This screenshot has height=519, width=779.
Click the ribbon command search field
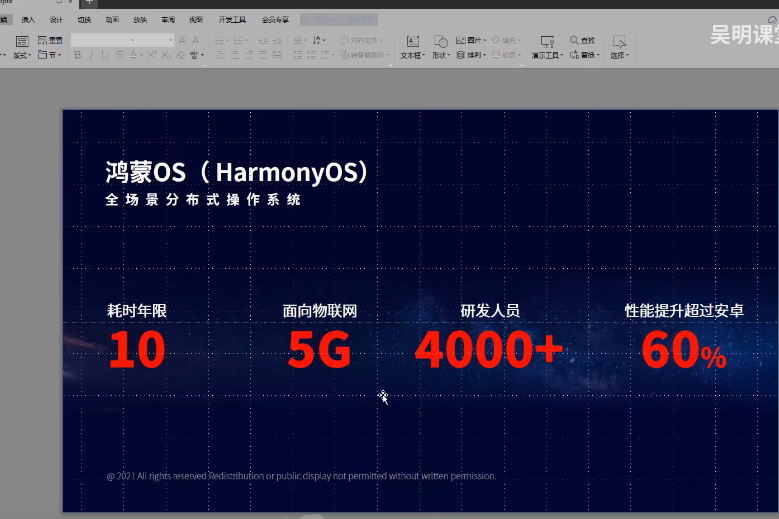click(x=339, y=20)
